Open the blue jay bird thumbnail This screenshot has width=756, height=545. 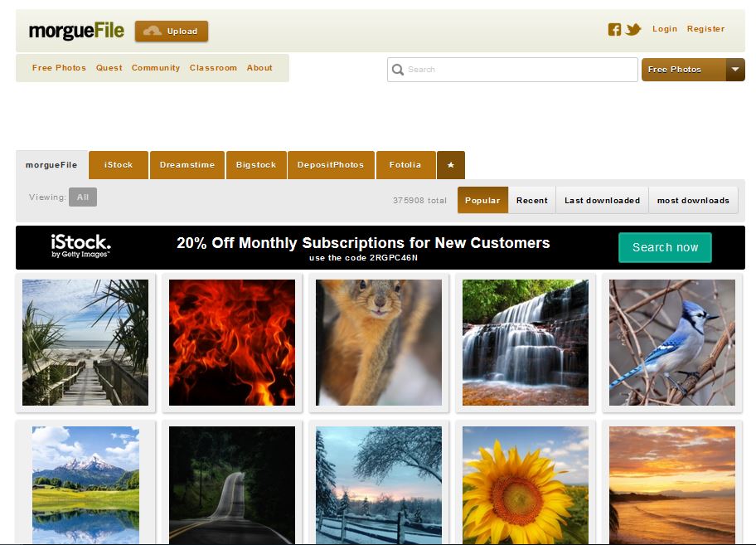click(671, 343)
